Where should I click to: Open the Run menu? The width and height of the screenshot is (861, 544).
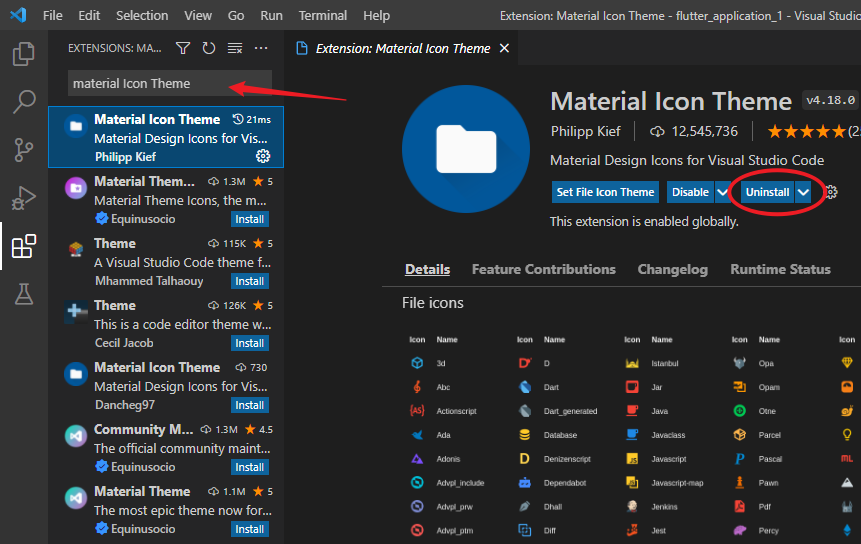point(271,15)
